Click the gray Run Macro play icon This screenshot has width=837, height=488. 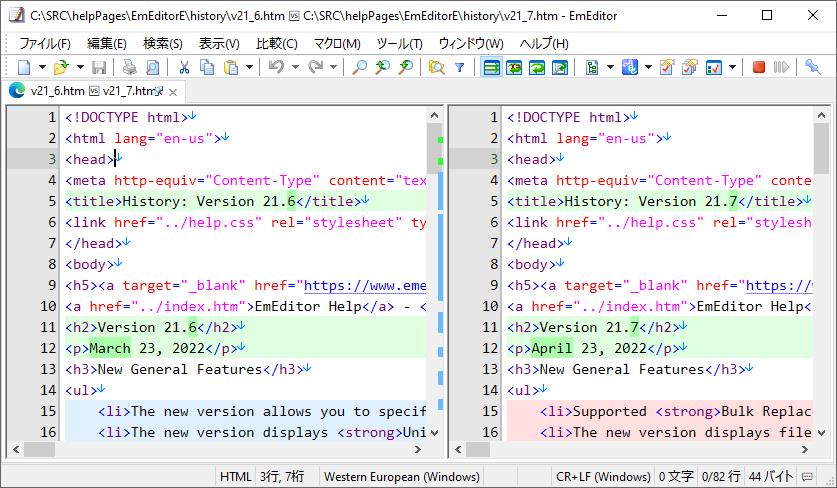click(x=781, y=67)
